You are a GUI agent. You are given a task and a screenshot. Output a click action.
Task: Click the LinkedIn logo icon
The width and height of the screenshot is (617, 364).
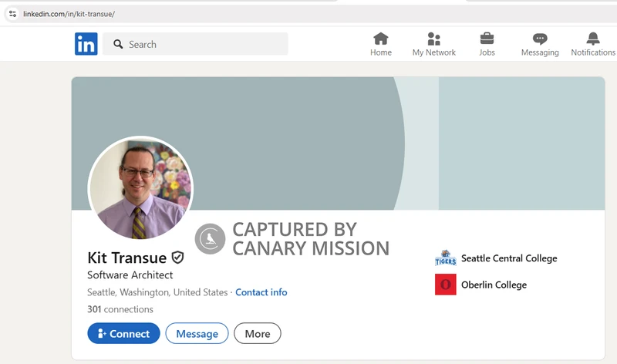(x=86, y=44)
